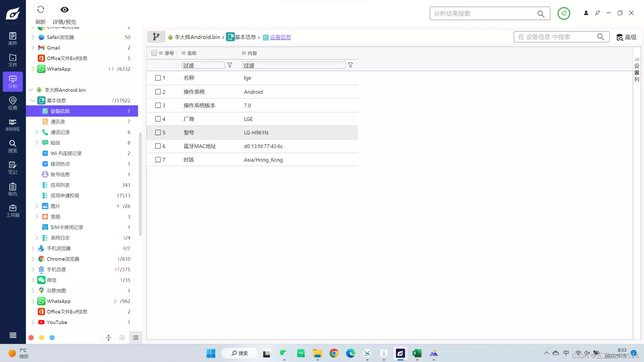Open the 位置 location sidebar panel
Image resolution: width=644 pixels, height=362 pixels.
click(x=13, y=103)
